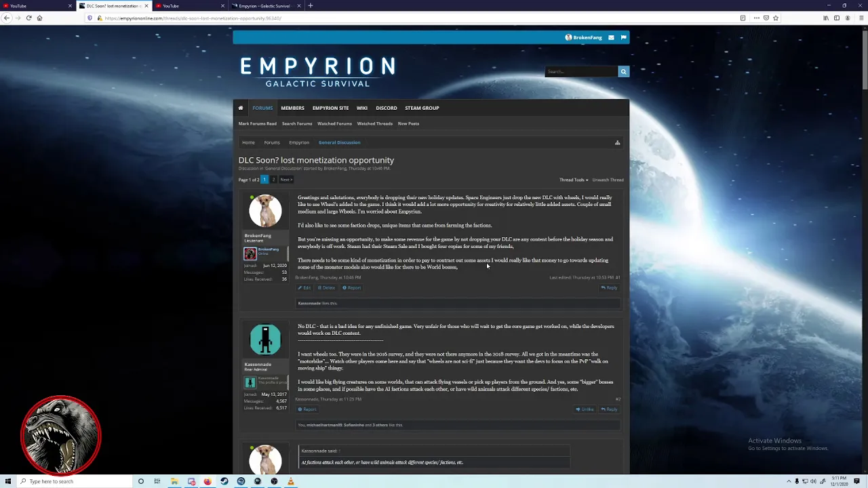Open the inbox envelope icon near BrokenFang
Viewport: 868px width, 488px height.
point(611,37)
